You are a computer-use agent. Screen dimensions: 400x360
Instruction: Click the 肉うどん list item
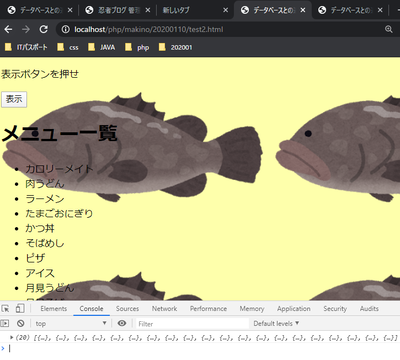45,184
